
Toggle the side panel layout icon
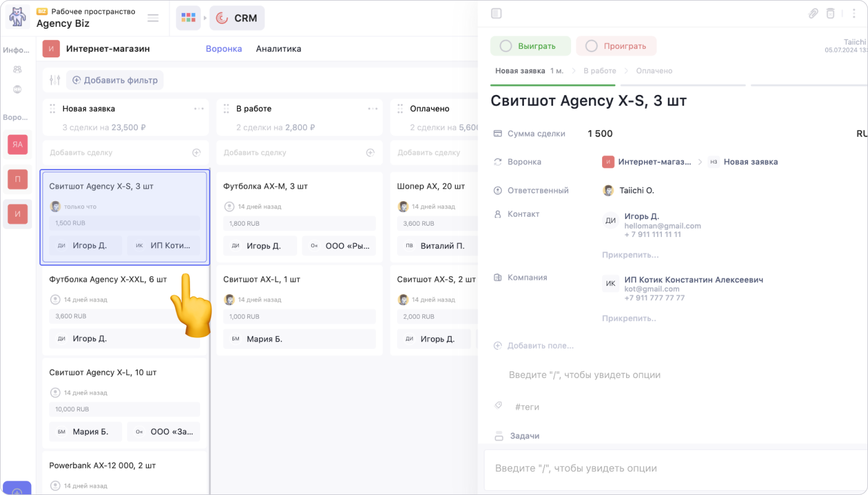pos(496,14)
